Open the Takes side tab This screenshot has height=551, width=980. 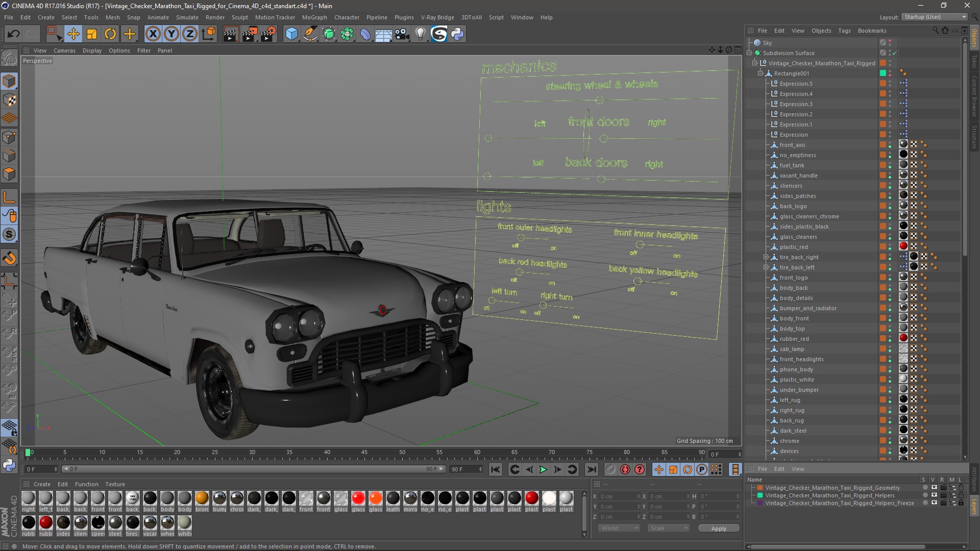[974, 62]
